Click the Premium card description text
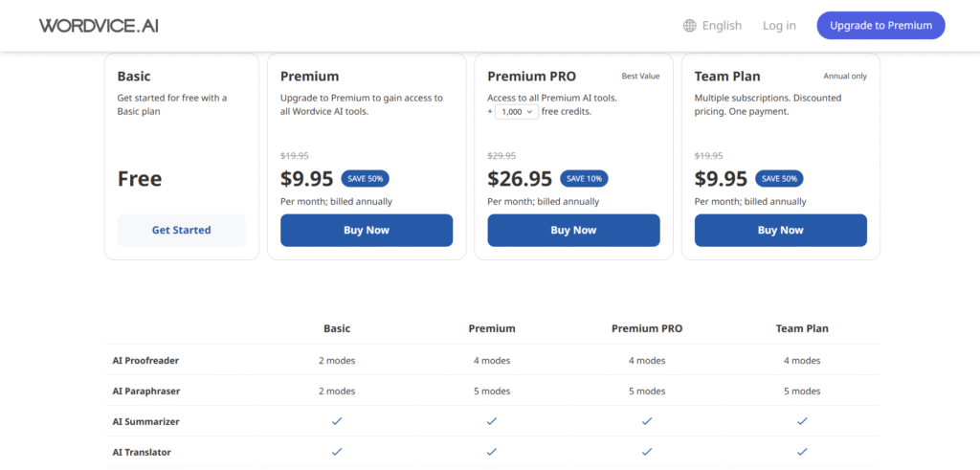 pyautogui.click(x=361, y=104)
